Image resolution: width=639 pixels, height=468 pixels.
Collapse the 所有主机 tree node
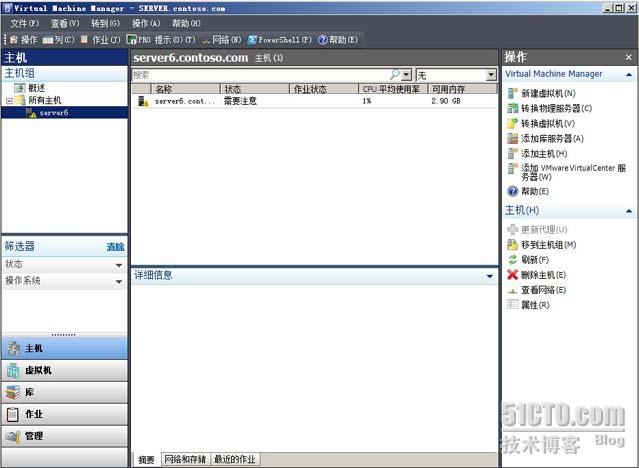(x=9, y=100)
